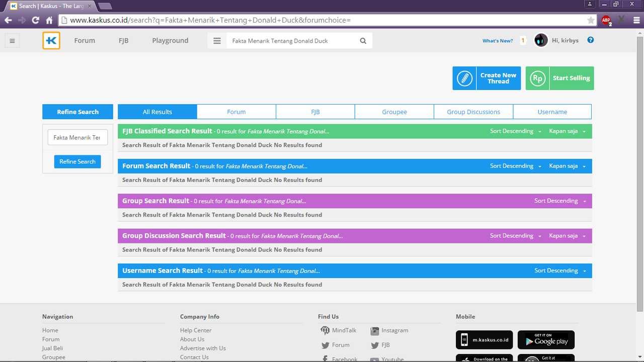Viewport: 644px width, 362px height.
Task: Switch to the Group Discussions tab
Action: [x=473, y=112]
